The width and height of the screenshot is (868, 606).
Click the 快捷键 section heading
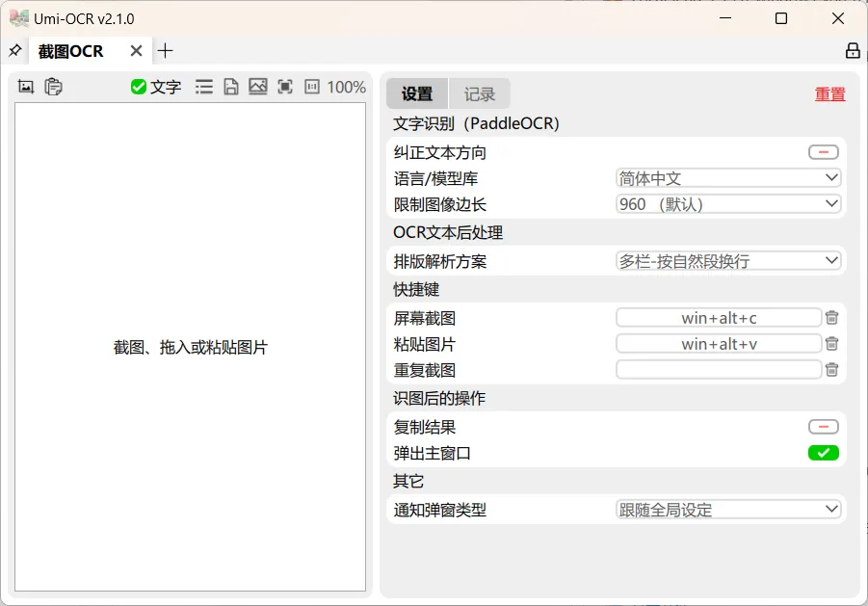(416, 289)
